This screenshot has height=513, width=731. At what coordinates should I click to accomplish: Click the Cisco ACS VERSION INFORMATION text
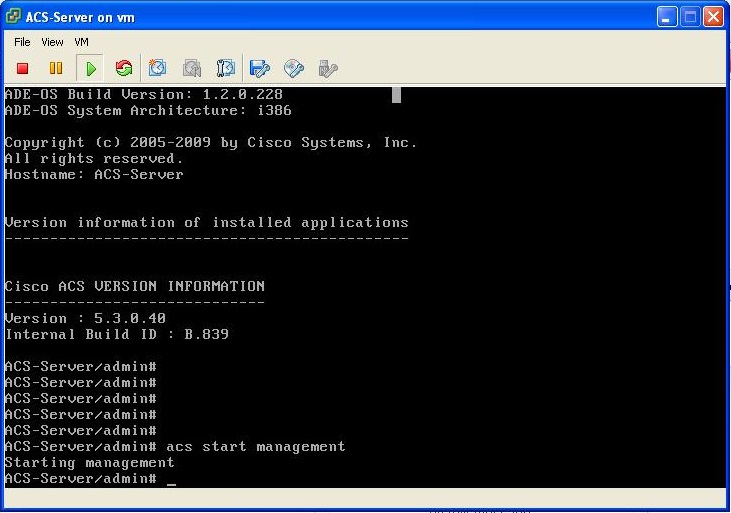click(x=134, y=286)
